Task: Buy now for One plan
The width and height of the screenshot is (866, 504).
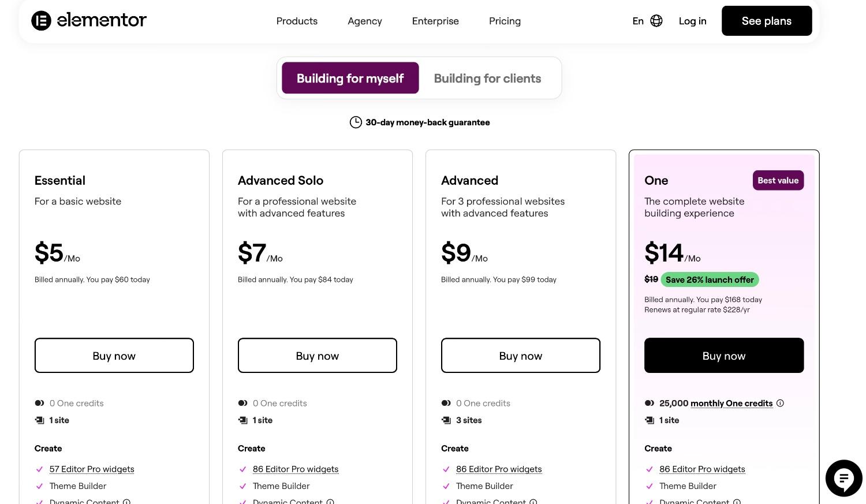Action: [x=724, y=356]
